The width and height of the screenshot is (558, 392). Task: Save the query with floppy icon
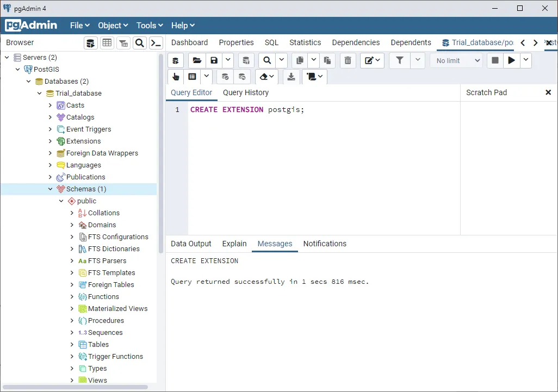click(214, 60)
